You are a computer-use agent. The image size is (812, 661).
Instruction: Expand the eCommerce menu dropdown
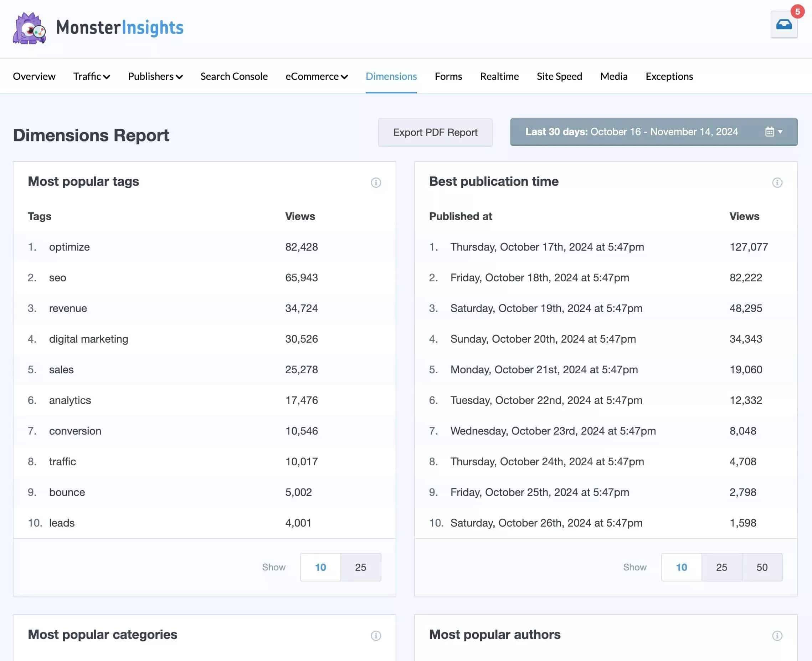pyautogui.click(x=316, y=77)
